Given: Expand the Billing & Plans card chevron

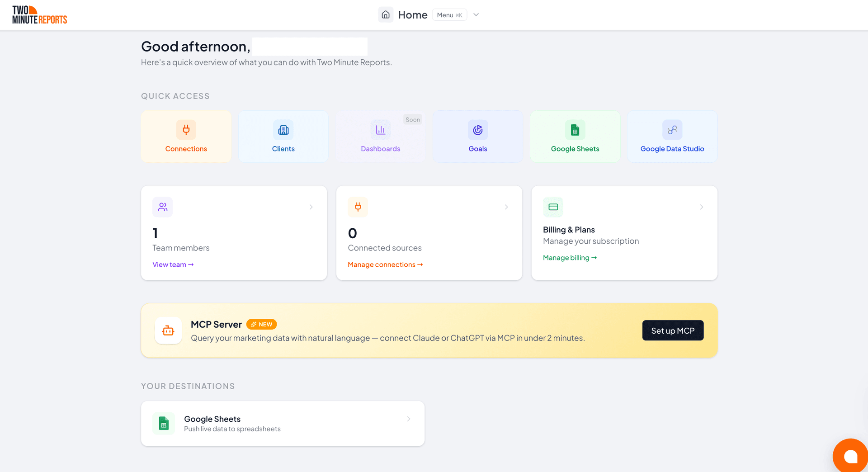Looking at the screenshot, I should (702, 207).
